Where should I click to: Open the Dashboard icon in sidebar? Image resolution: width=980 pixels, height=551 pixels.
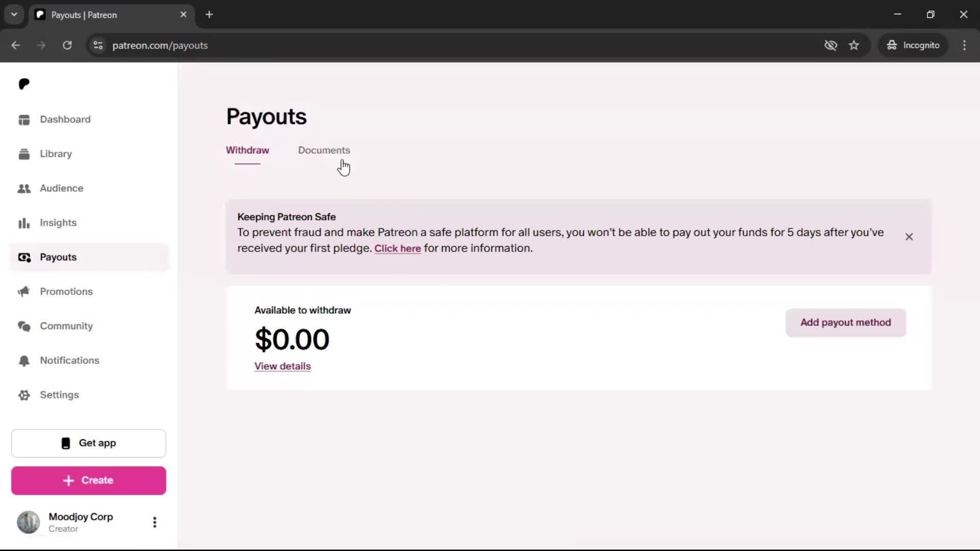point(24,119)
